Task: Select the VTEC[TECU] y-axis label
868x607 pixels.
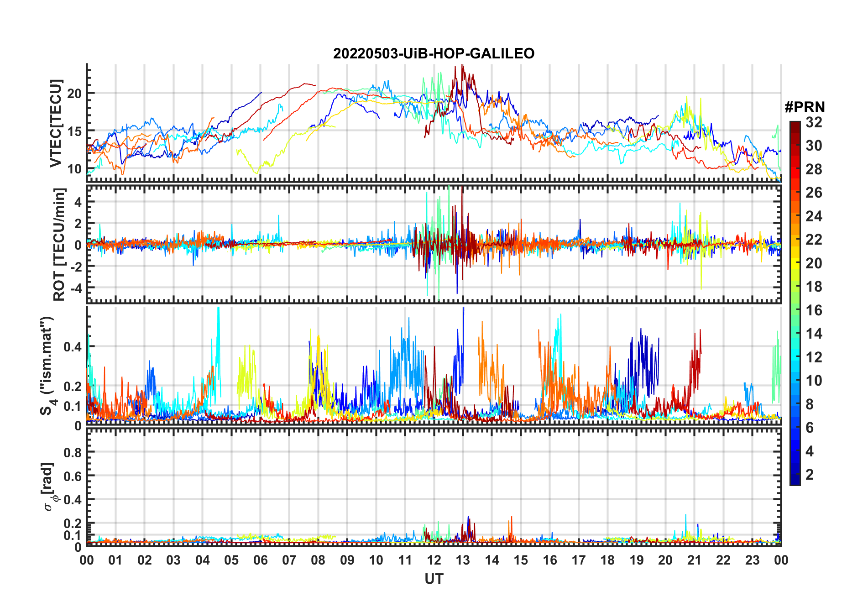Action: (56, 124)
